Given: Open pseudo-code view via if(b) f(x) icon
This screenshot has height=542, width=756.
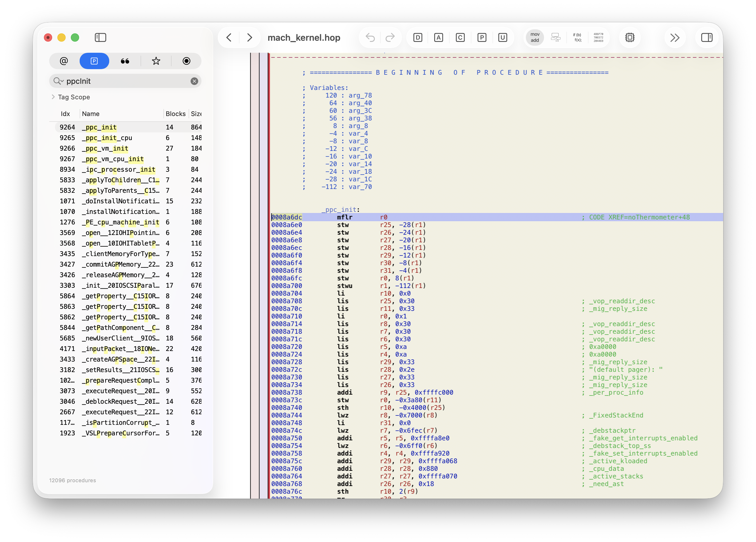Looking at the screenshot, I should pyautogui.click(x=578, y=38).
